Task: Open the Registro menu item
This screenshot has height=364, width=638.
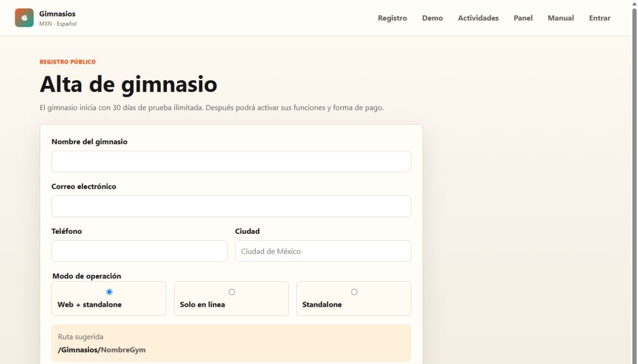Action: [392, 18]
